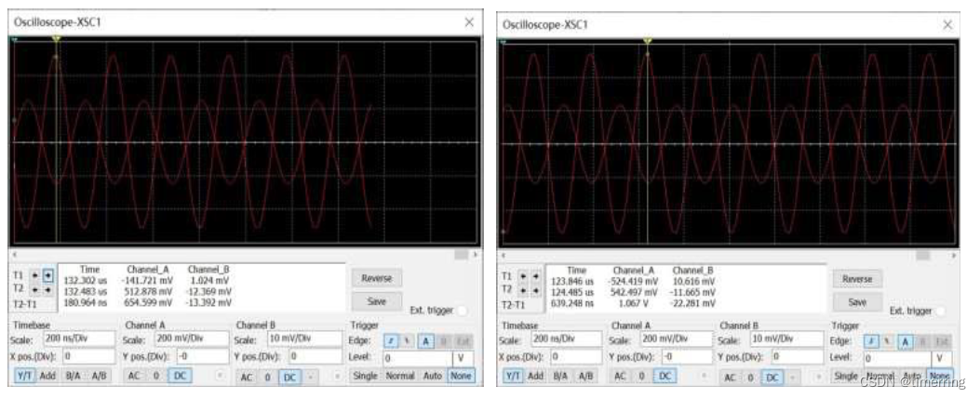This screenshot has height=398, width=980.
Task: Set Channel B coupling AC, left oscilloscope
Action: [248, 377]
